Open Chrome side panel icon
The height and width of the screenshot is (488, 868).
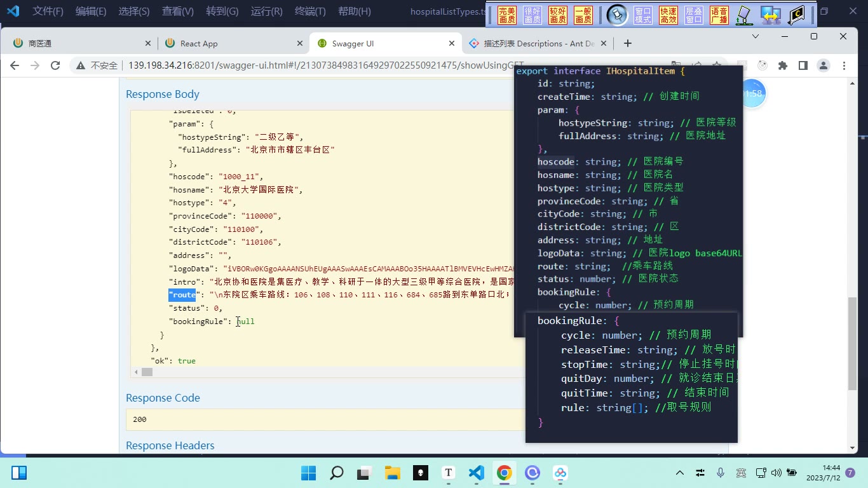pos(803,65)
